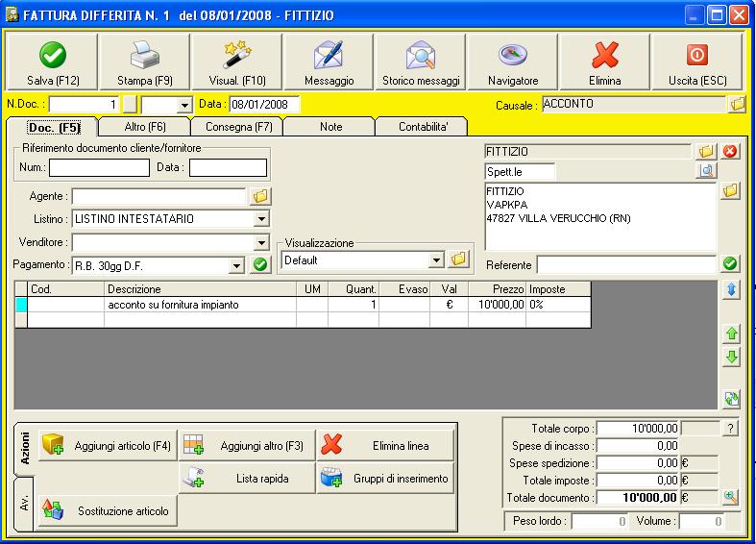
Task: Click the Cod. column header
Action: coord(65,289)
